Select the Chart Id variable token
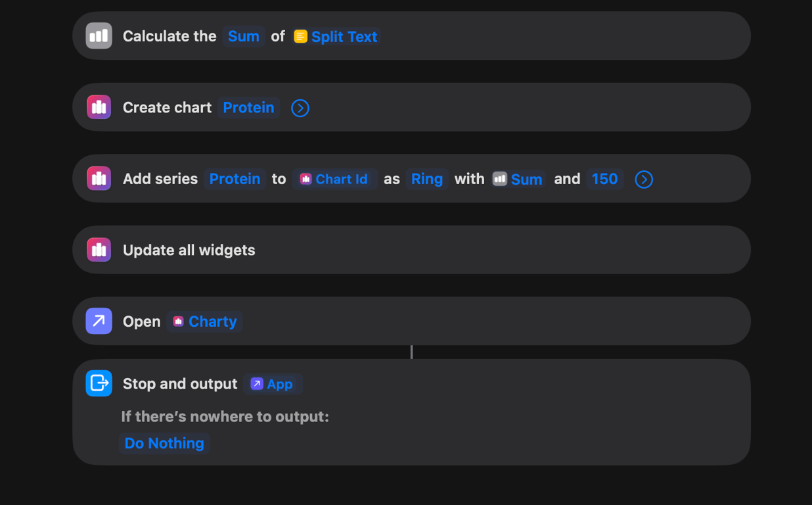This screenshot has height=505, width=812. point(334,180)
